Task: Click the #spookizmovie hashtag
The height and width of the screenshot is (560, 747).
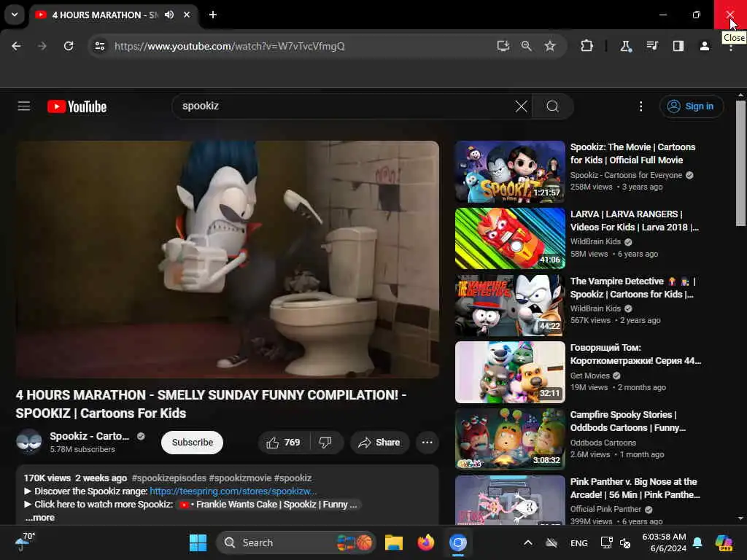Action: point(239,478)
